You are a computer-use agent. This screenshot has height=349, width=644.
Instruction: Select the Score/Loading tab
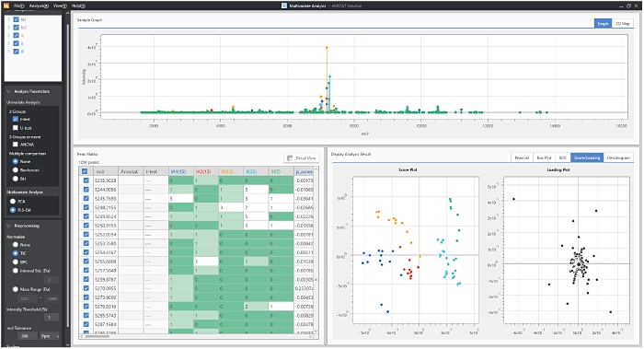tap(587, 157)
